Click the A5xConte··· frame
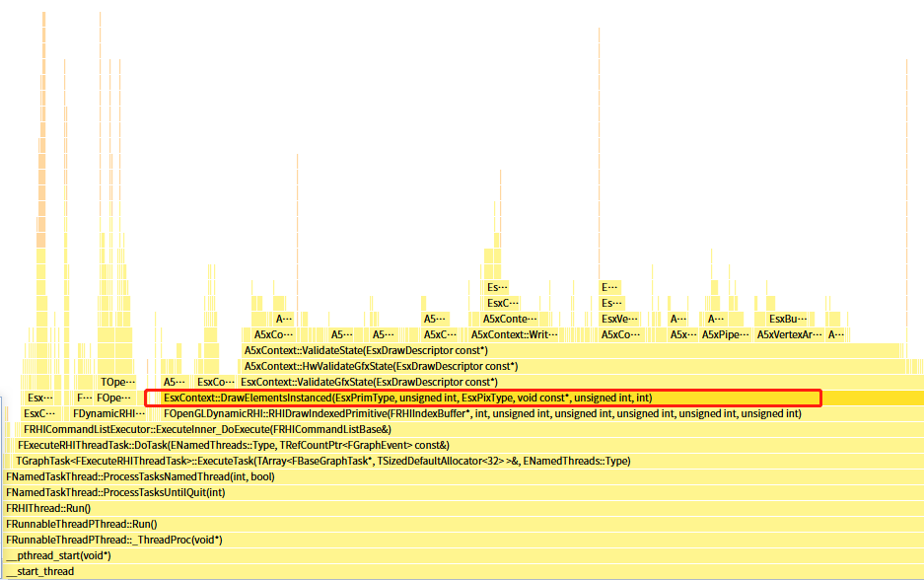This screenshot has width=924, height=580. (510, 319)
